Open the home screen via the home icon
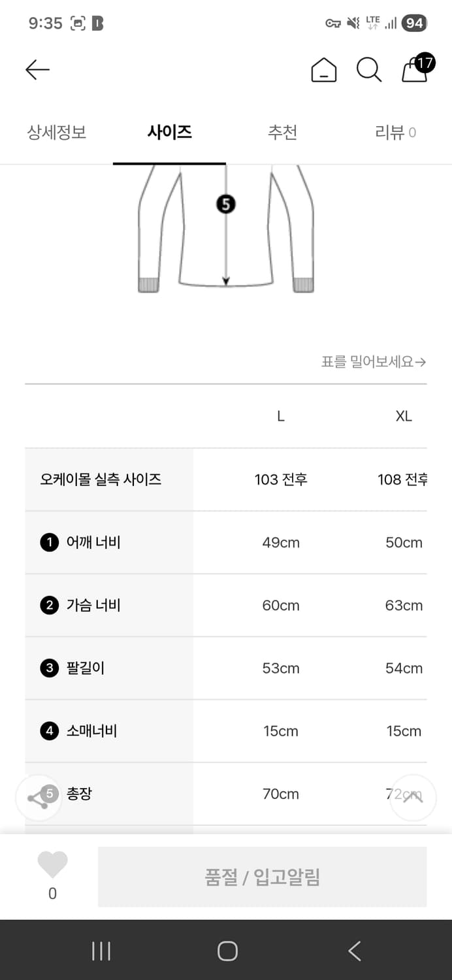 pyautogui.click(x=324, y=70)
